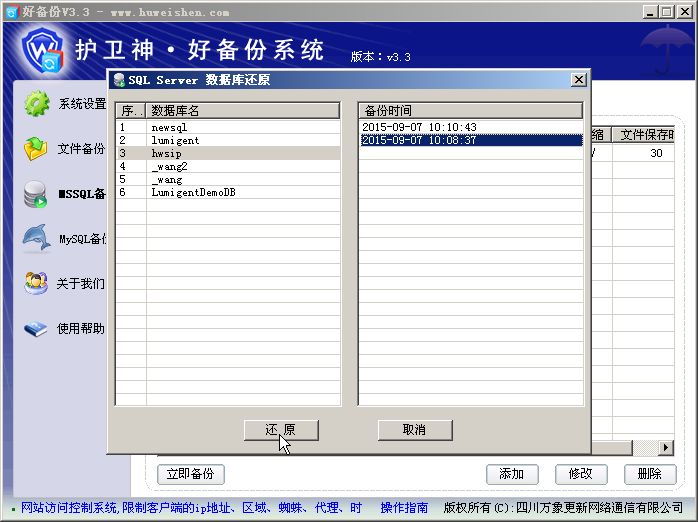Select database row hwsip
Image resolution: width=698 pixels, height=522 pixels.
[x=228, y=153]
